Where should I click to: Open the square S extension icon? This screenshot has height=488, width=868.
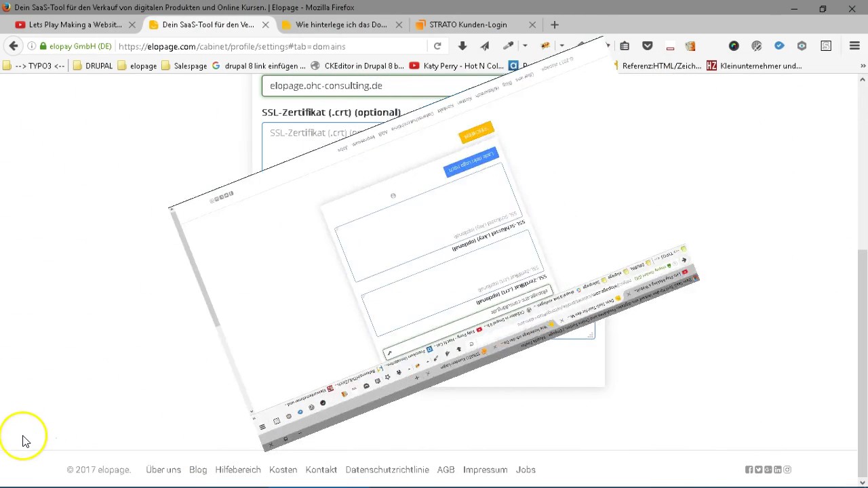[x=826, y=46]
